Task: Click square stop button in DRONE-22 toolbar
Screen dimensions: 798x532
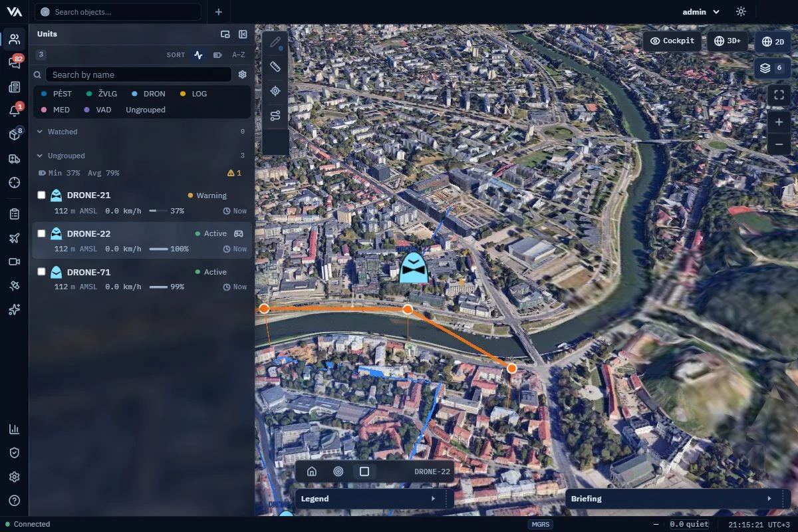Action: [364, 471]
